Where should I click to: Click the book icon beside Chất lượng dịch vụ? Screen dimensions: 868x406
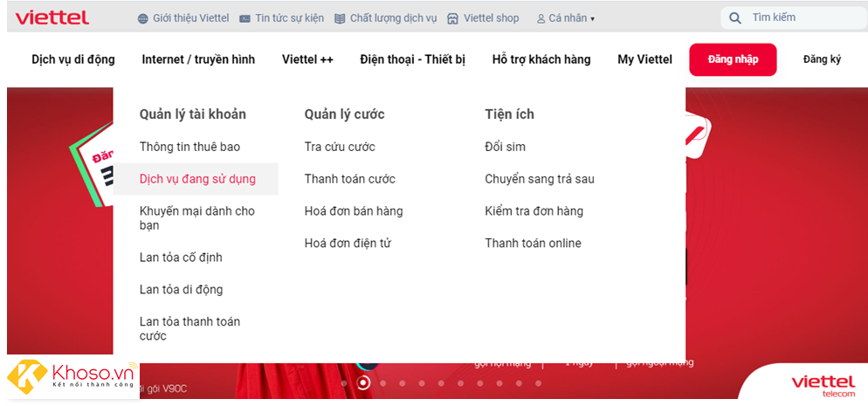pyautogui.click(x=340, y=18)
